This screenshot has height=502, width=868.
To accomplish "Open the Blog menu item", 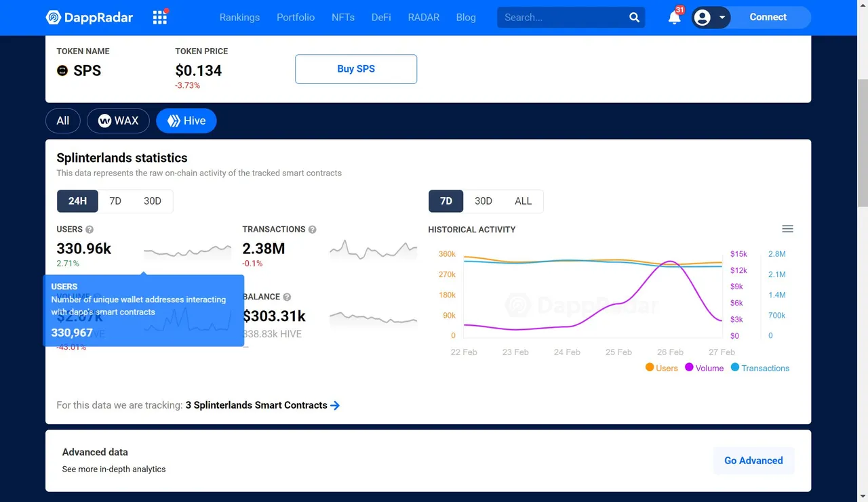I will pos(466,18).
